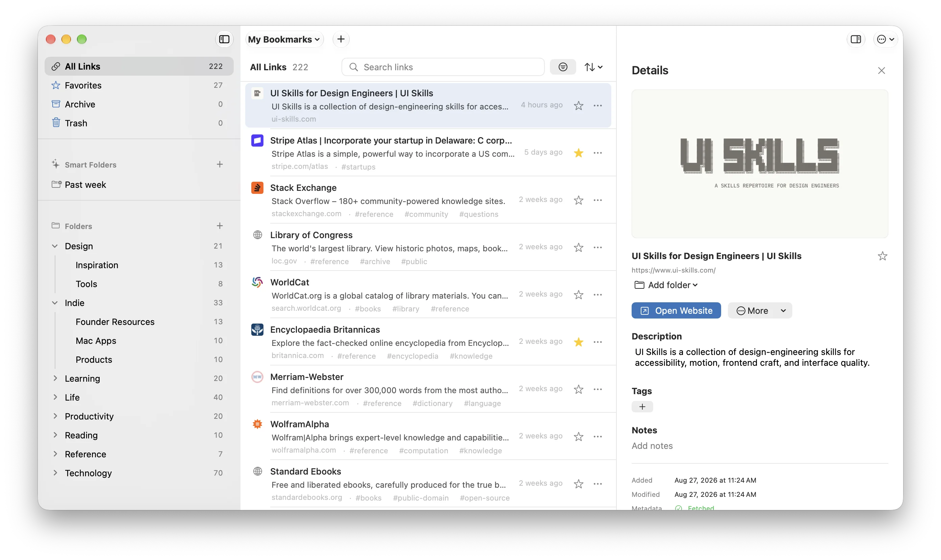
Task: Click the WolframAlpha favicon
Action: click(x=257, y=424)
